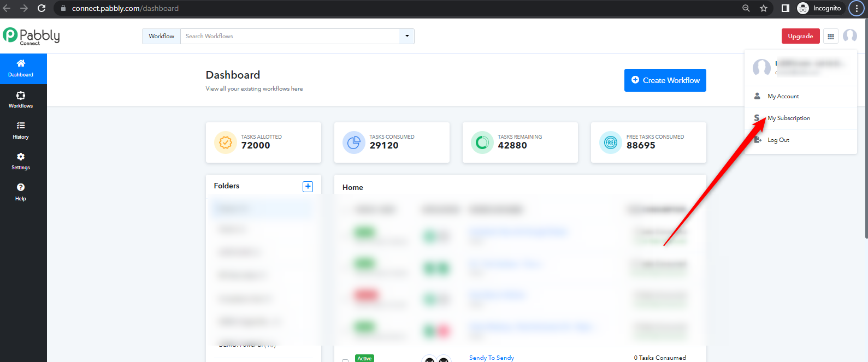Click the Pabbly Connect logo

tap(31, 36)
